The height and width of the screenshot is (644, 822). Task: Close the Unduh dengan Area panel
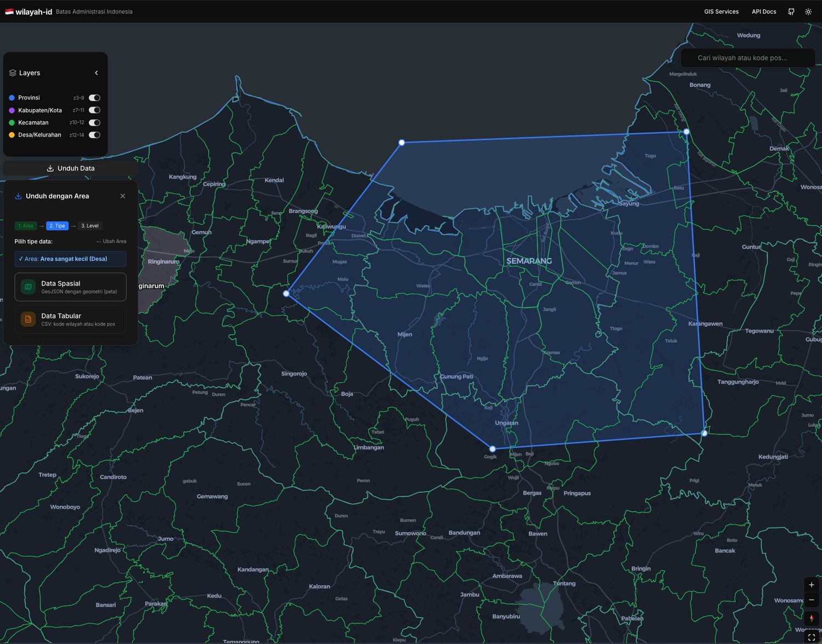(123, 196)
